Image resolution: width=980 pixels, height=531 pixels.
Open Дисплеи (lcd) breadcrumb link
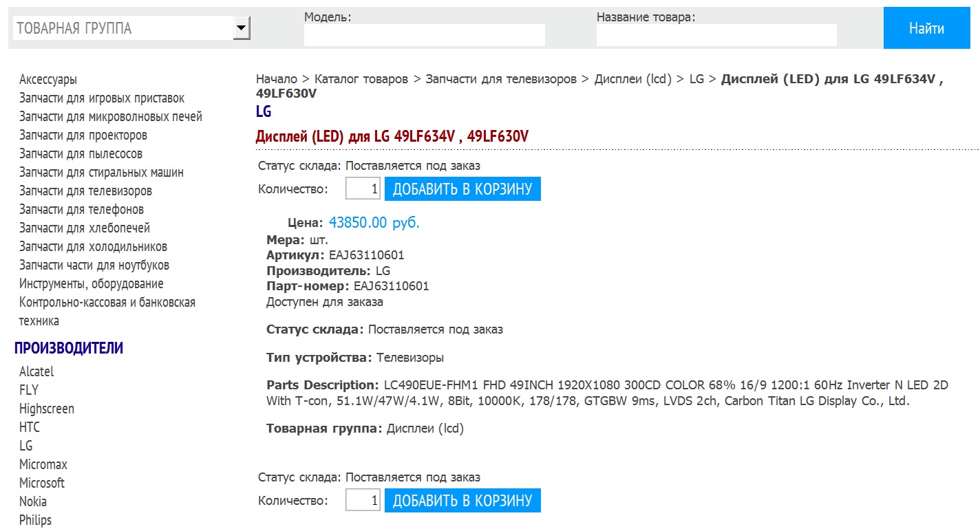[x=632, y=79]
